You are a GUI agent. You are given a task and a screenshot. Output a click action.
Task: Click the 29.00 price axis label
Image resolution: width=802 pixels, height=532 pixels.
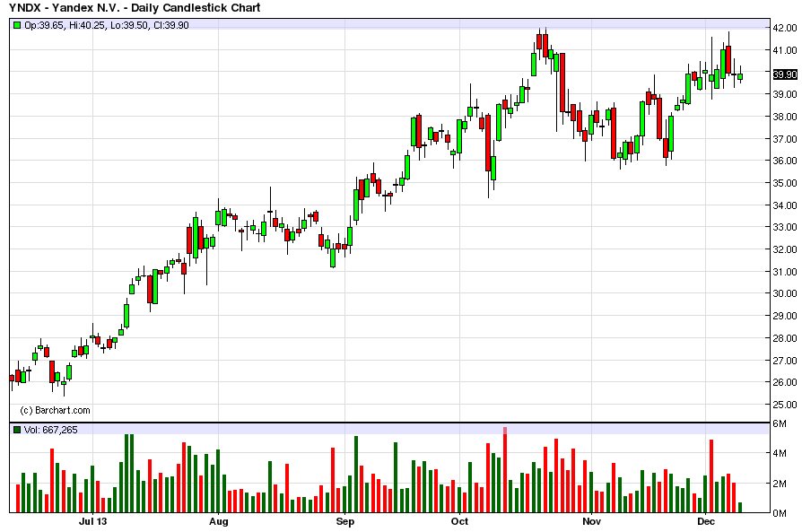(x=785, y=316)
